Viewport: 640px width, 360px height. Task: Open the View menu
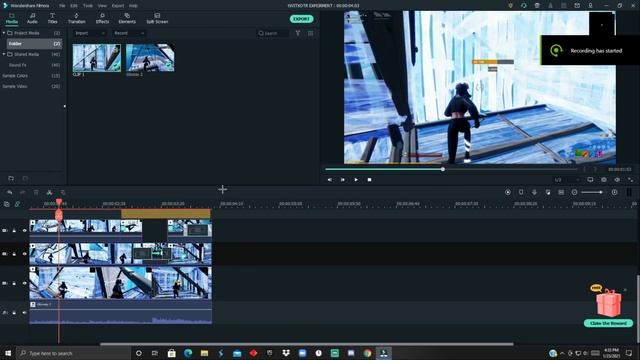click(x=102, y=6)
